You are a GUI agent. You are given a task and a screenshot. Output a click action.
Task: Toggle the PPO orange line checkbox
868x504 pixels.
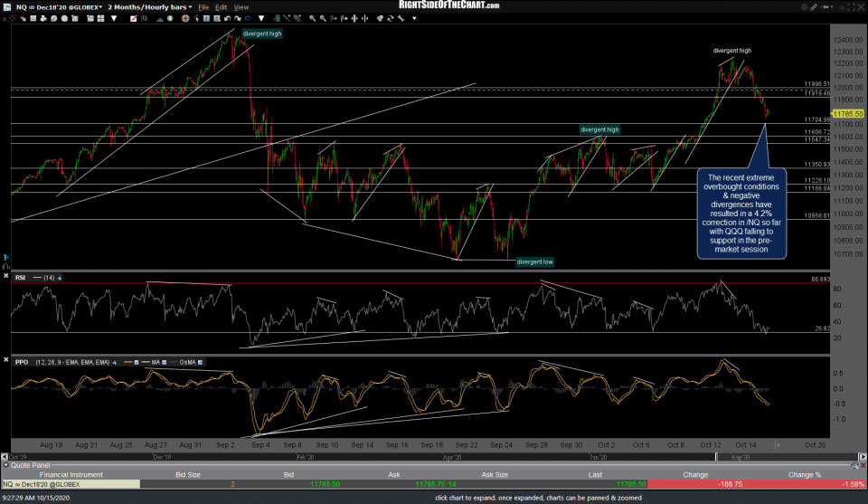pyautogui.click(x=137, y=362)
